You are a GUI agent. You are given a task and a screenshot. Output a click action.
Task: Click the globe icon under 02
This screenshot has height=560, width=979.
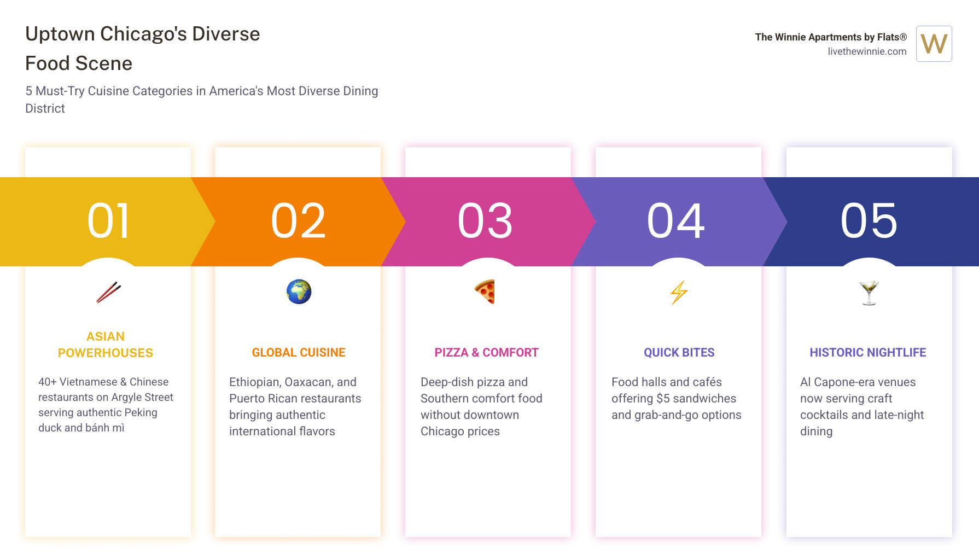click(299, 292)
